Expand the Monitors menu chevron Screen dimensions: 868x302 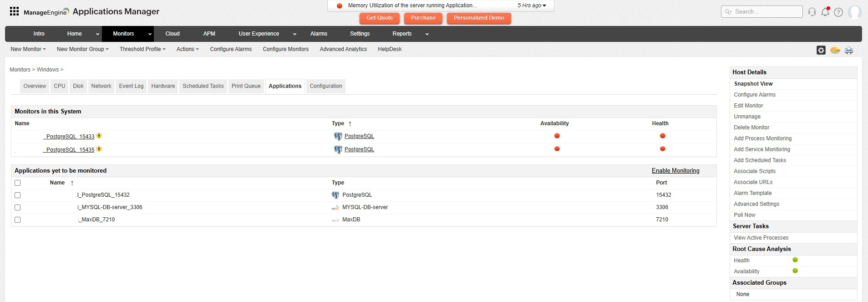(x=150, y=34)
